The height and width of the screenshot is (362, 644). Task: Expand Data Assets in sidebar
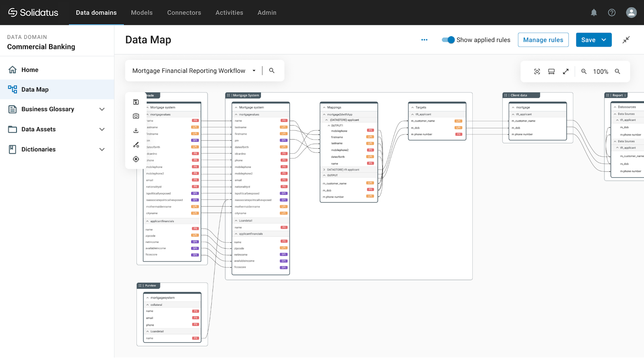[x=102, y=129]
